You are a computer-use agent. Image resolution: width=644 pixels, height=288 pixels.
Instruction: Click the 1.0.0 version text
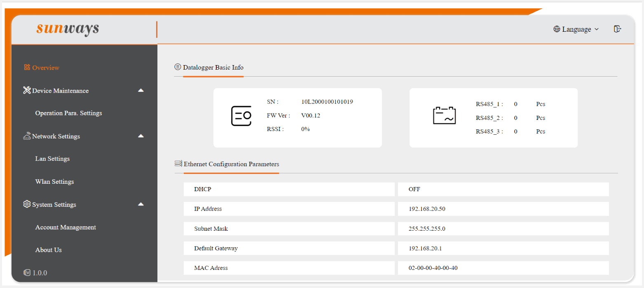[x=40, y=273]
